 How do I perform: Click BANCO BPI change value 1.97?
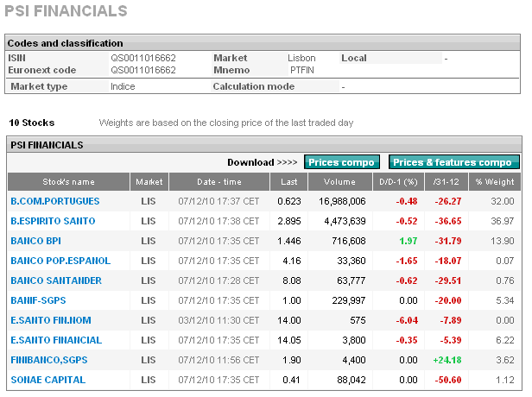point(408,241)
